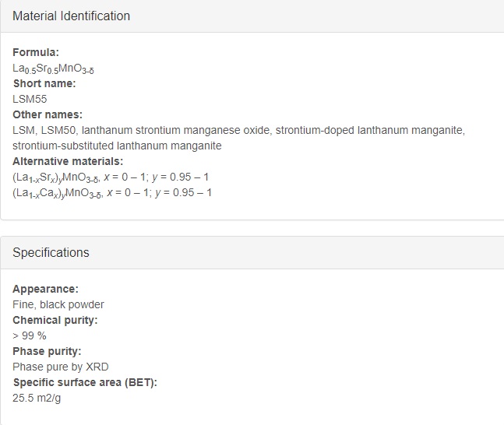This screenshot has height=425, width=504.
Task: Select the > 99 % purity value
Action: point(30,335)
